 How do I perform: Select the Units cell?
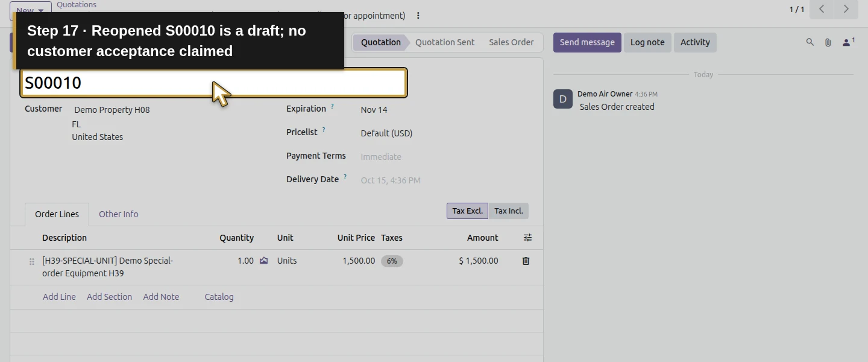287,261
